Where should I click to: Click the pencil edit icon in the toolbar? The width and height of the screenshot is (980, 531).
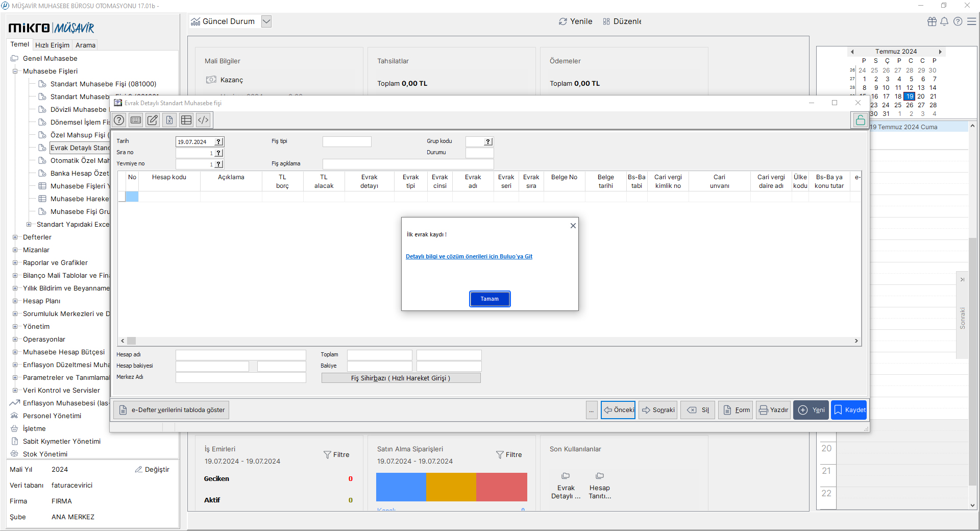153,120
